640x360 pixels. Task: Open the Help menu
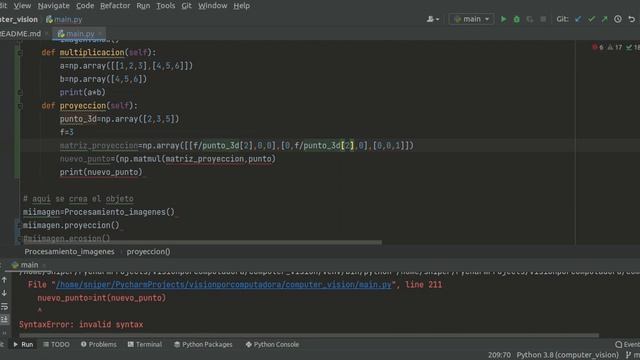(x=241, y=6)
